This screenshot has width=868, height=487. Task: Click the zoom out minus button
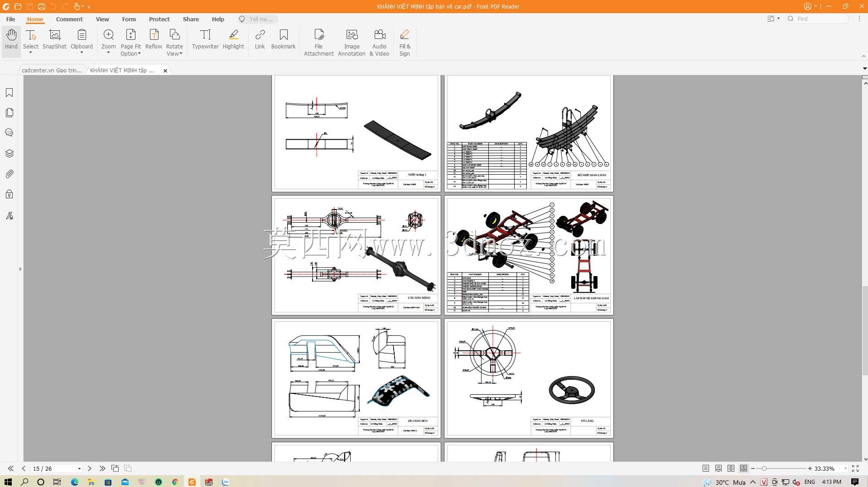click(753, 468)
